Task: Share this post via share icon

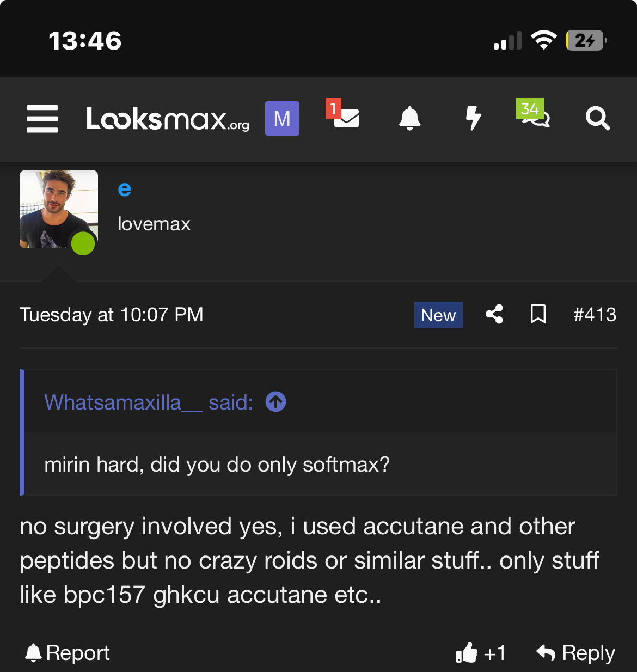Action: click(494, 315)
